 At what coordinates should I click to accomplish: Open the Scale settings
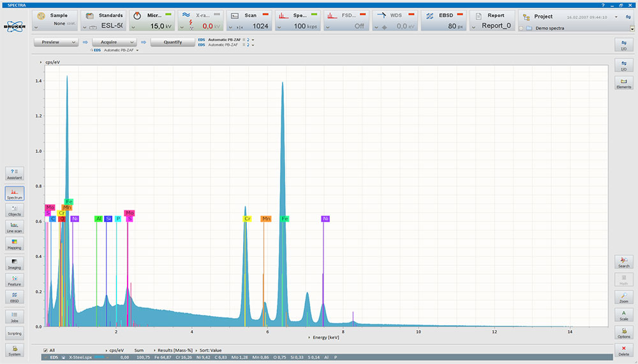623,315
